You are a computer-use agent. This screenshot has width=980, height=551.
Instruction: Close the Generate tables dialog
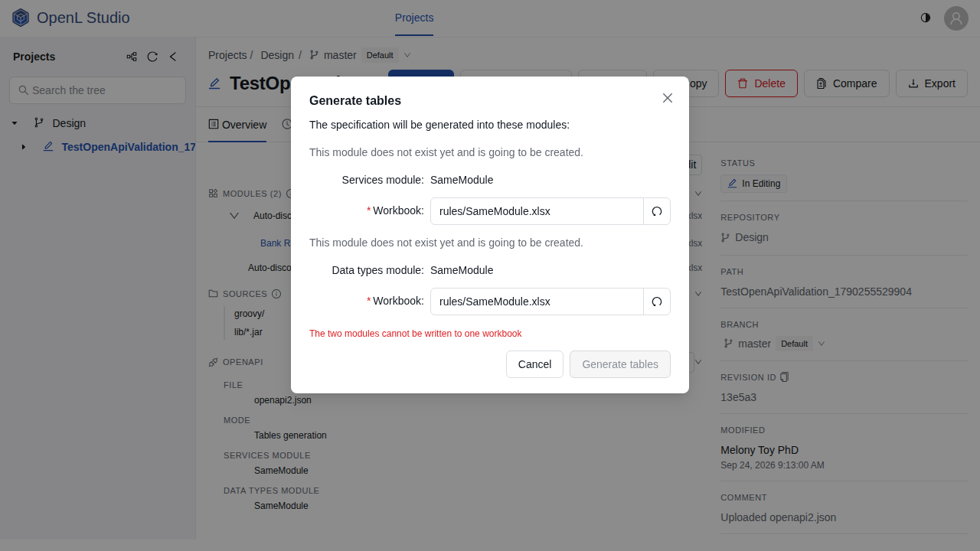point(668,98)
